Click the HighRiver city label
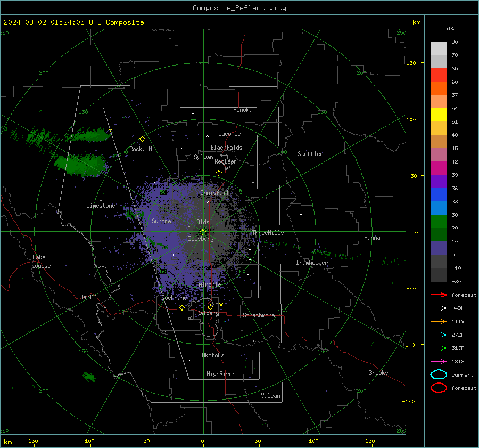 [x=221, y=374]
